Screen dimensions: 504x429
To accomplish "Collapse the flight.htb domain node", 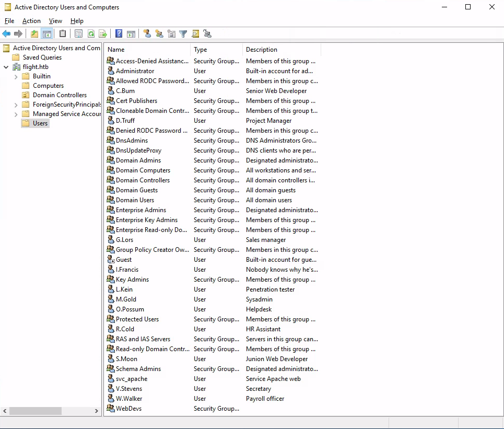I will [6, 67].
